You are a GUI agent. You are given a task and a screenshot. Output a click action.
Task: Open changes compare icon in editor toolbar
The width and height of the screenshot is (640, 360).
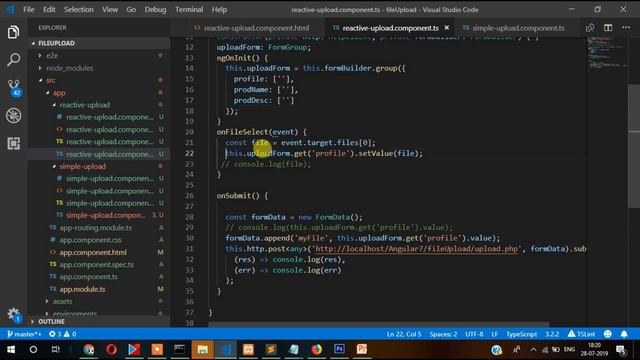[590, 28]
